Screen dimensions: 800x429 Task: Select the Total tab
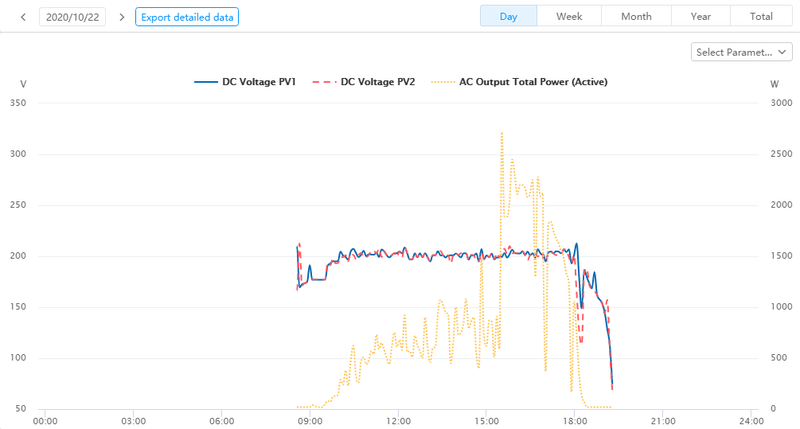(x=761, y=17)
